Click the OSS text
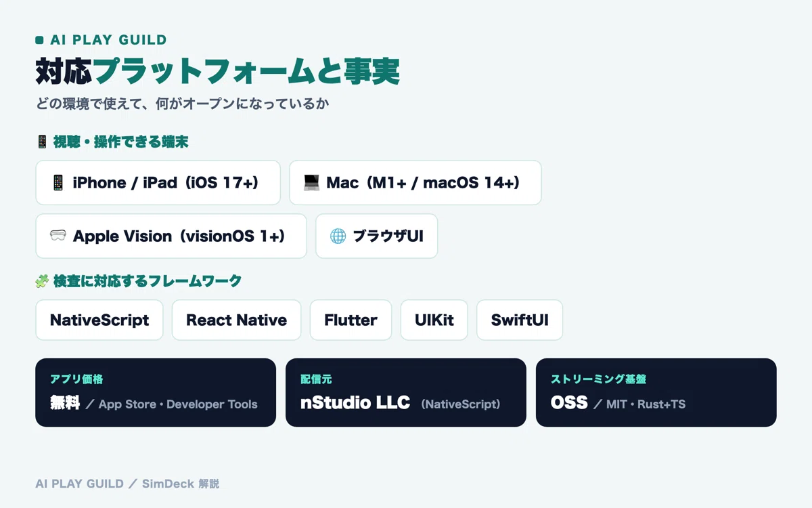This screenshot has width=812, height=508. coord(569,403)
